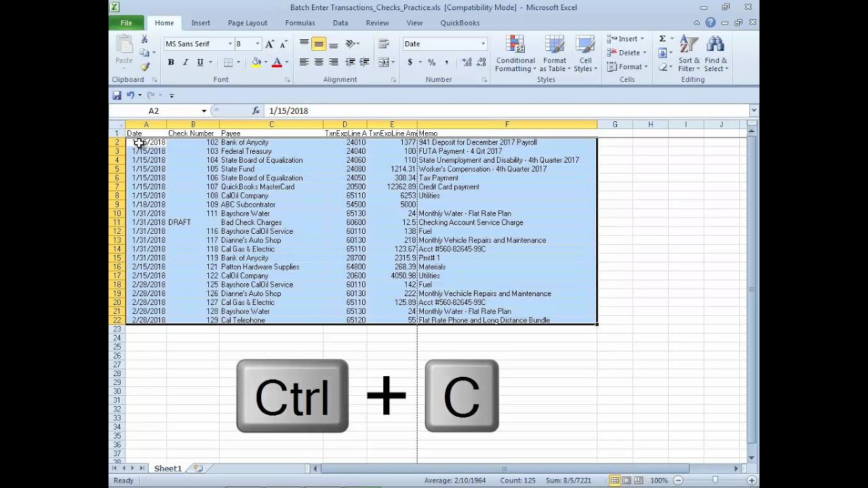Click the Cut scissors icon
The width and height of the screenshot is (868, 488).
144,39
